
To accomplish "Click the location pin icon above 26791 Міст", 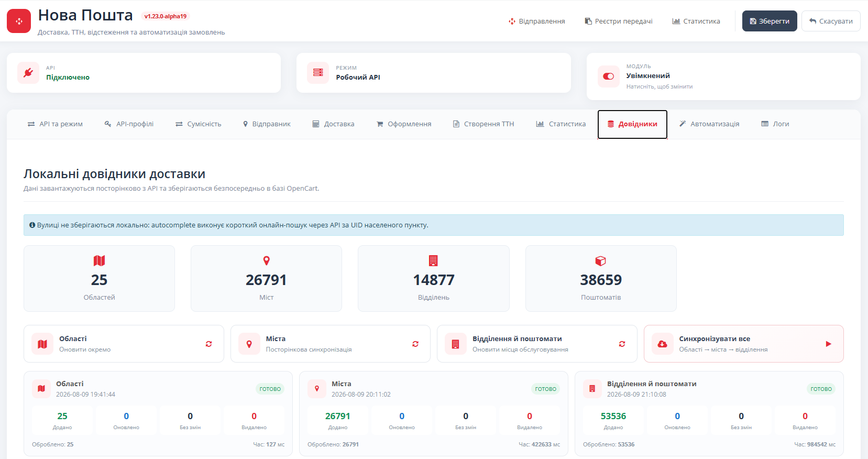I will (x=266, y=260).
